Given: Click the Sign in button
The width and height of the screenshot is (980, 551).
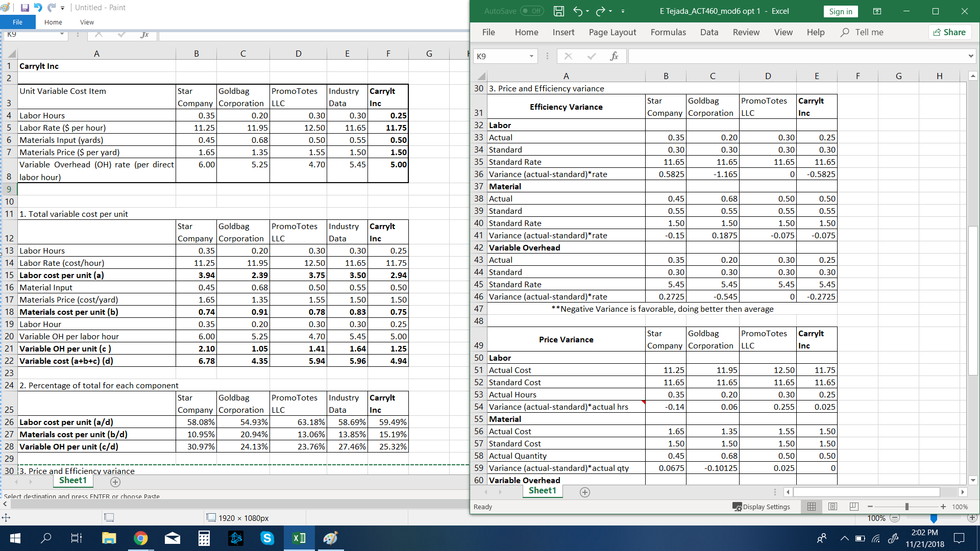Looking at the screenshot, I should (841, 11).
